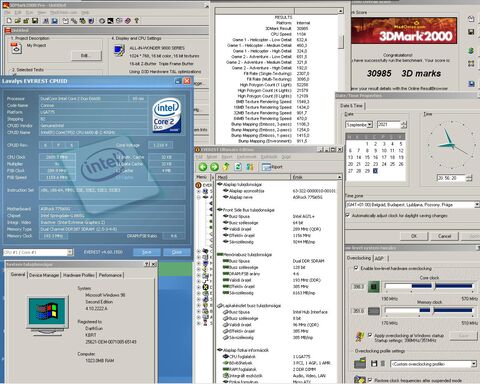Click the Display and CPU Settings monitor icon
This screenshot has height=384, width=480.
pos(119,51)
